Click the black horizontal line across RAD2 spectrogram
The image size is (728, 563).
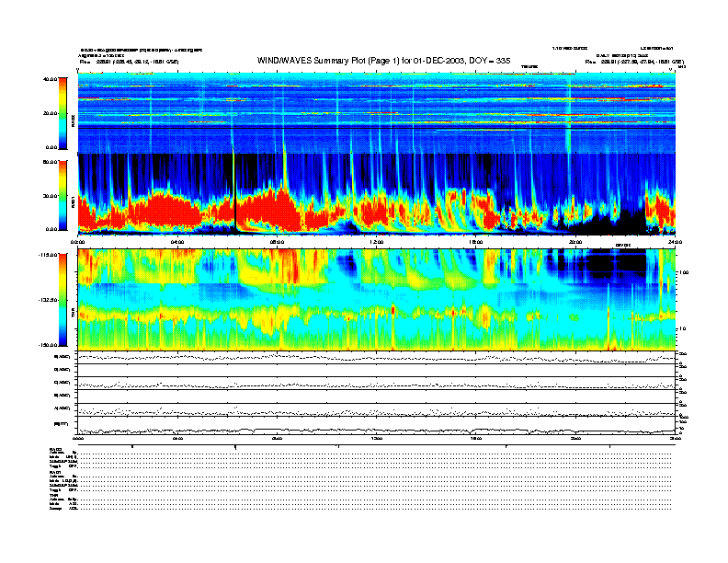[x=377, y=127]
